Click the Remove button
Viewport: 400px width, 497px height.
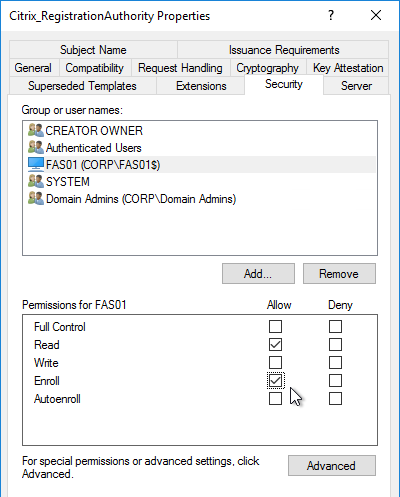pyautogui.click(x=339, y=274)
